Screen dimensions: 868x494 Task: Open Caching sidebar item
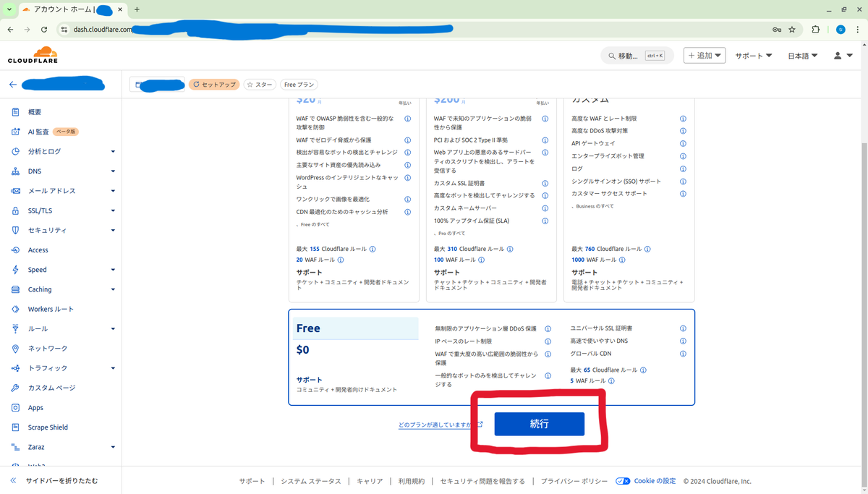click(x=40, y=289)
